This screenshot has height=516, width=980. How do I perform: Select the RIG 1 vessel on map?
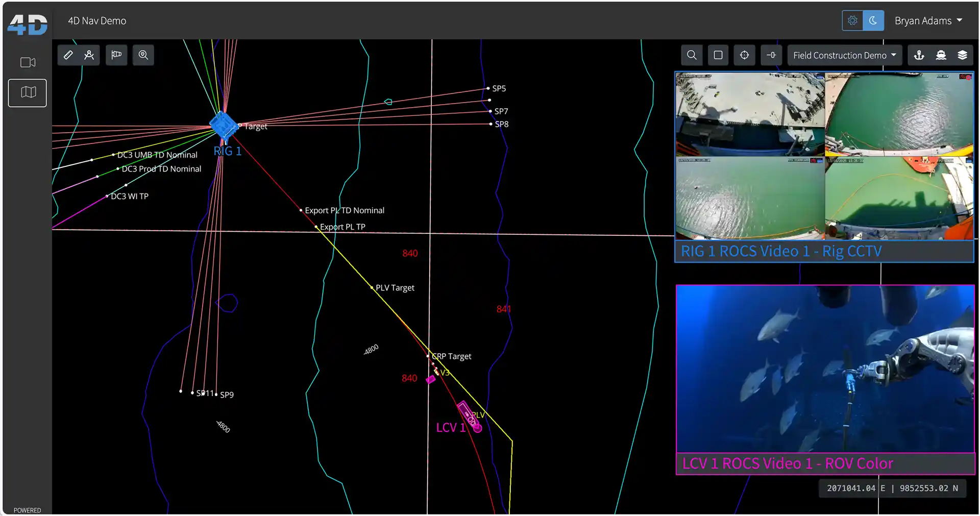[x=224, y=125]
